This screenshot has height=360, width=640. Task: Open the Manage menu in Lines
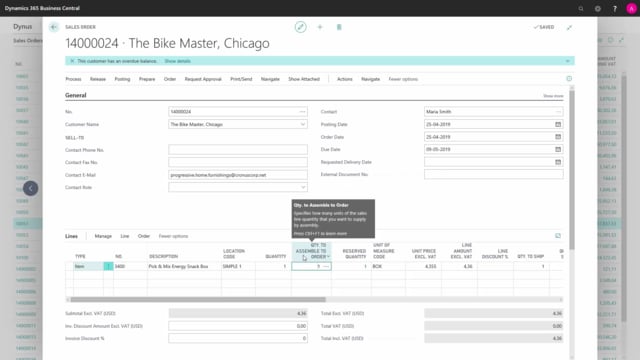click(x=103, y=236)
